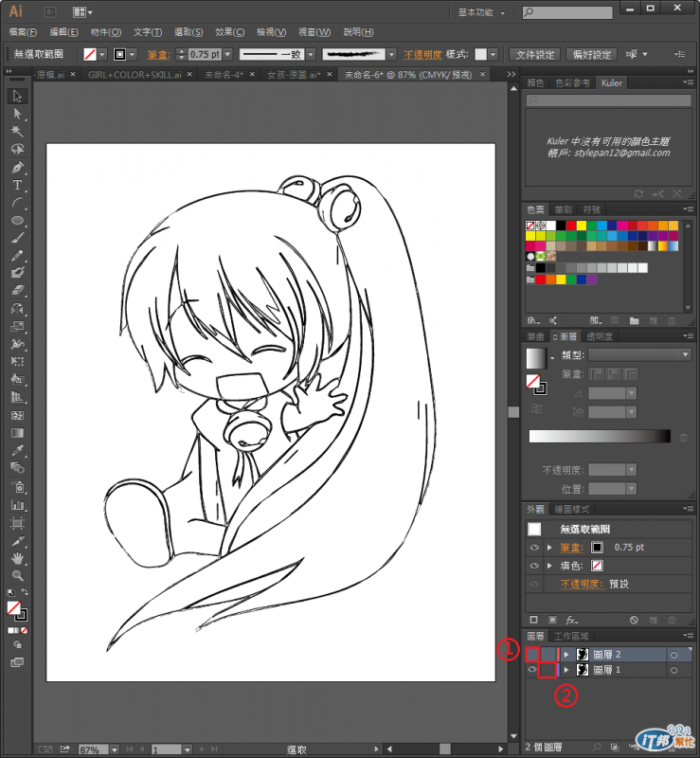Toggle eye for 填色 appearance row
700x758 pixels.
(534, 566)
